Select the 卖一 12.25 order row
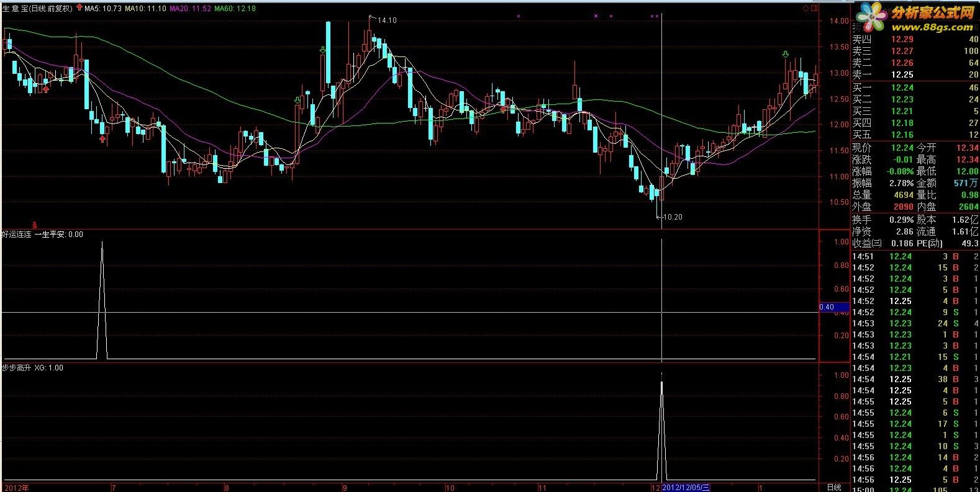This screenshot has width=980, height=492. click(x=915, y=74)
